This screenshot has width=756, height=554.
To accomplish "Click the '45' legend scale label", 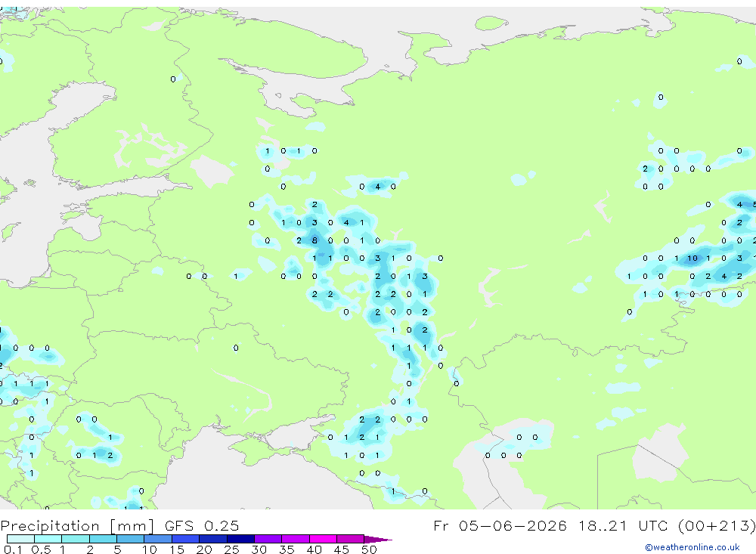I will (x=342, y=549).
